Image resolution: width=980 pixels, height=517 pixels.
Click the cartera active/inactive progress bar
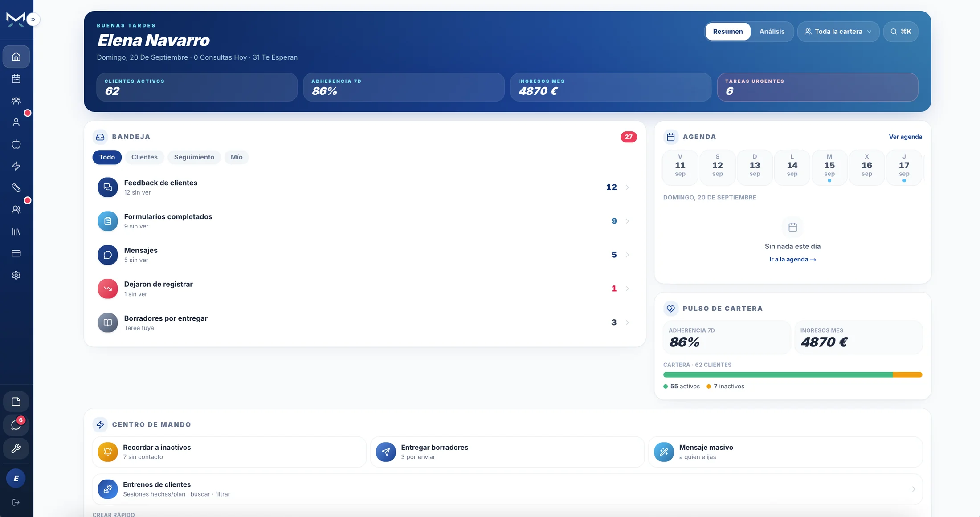792,375
